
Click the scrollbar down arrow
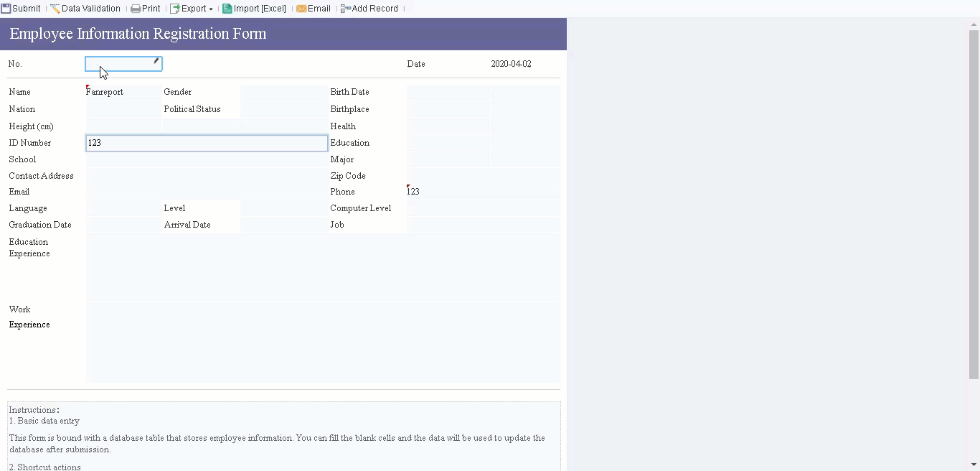(x=974, y=465)
